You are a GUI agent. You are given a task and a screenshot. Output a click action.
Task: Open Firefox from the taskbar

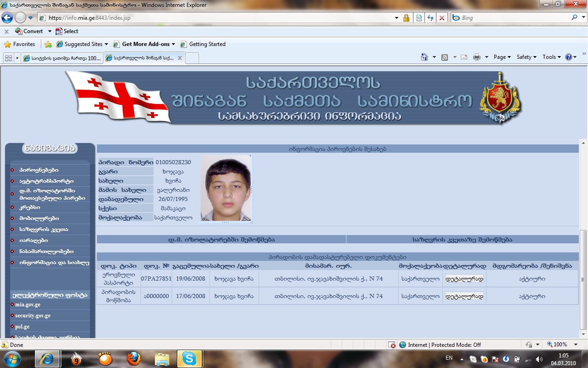coord(134,358)
